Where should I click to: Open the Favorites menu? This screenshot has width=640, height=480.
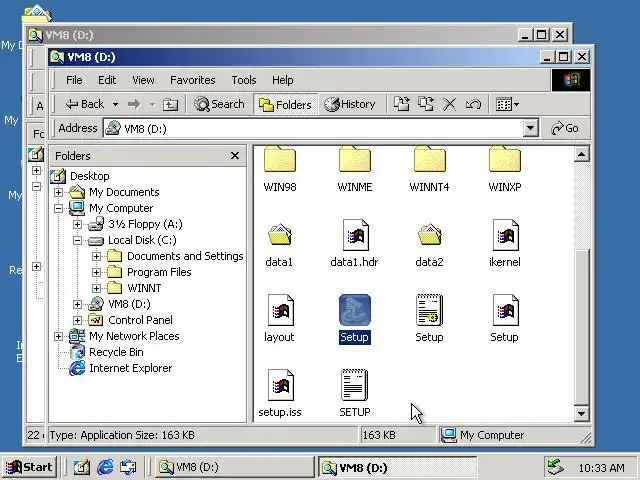tap(193, 80)
